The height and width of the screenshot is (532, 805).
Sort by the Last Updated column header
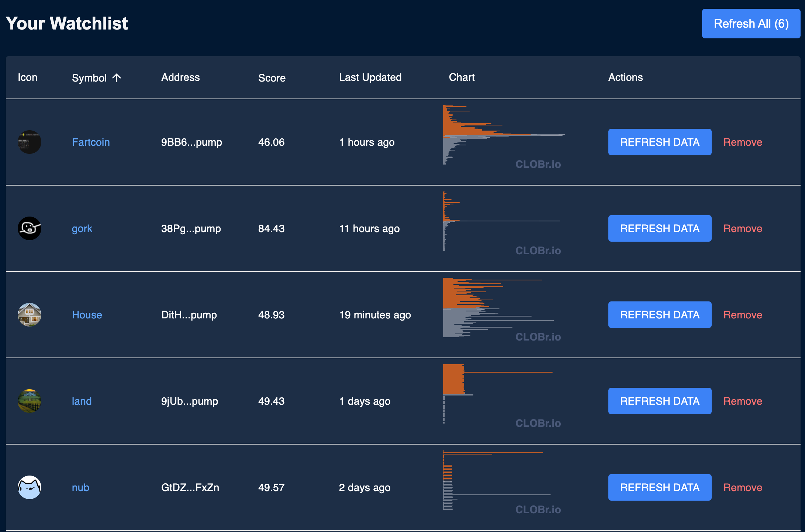pos(370,77)
